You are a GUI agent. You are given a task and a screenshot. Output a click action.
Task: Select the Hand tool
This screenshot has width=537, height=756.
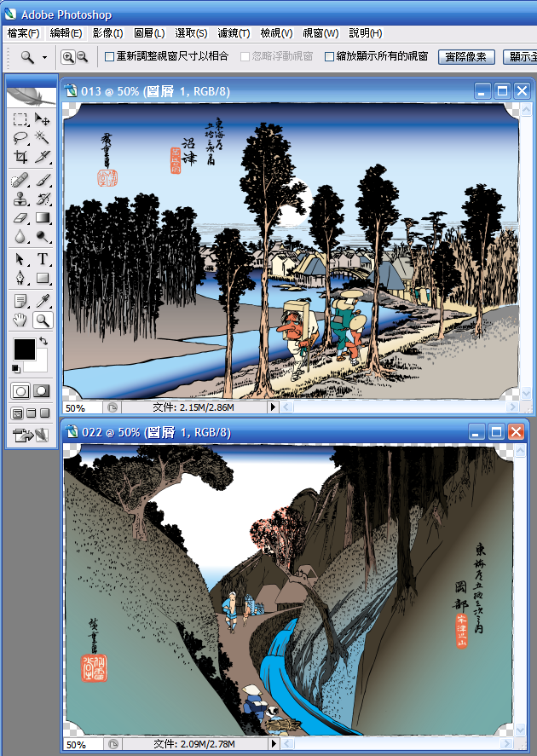pos(20,320)
